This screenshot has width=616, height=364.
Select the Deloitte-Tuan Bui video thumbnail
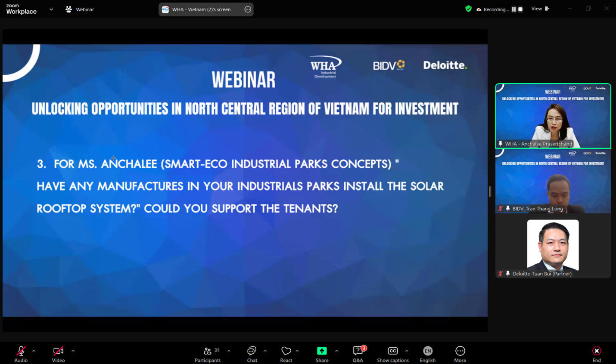click(x=553, y=246)
